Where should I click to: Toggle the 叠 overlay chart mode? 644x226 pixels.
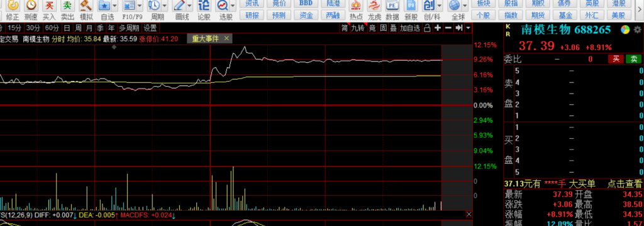[394, 28]
